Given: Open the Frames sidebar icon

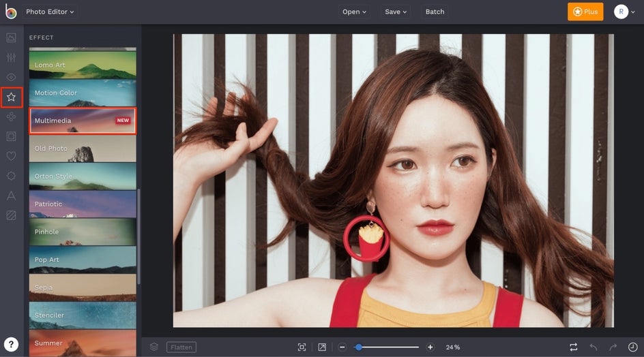Looking at the screenshot, I should (x=11, y=136).
